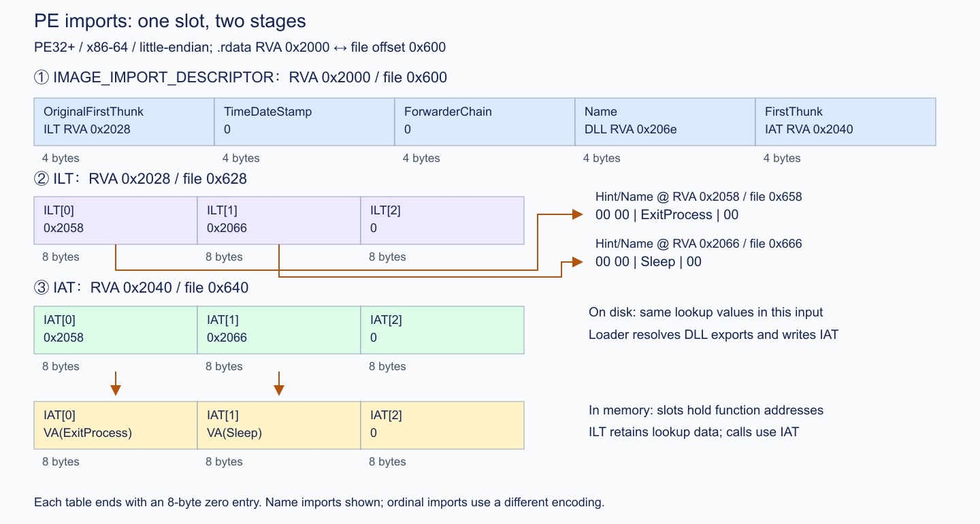Image resolution: width=980 pixels, height=524 pixels.
Task: Select the green on-disk IAT[1] cell 0x2066
Action: point(279,330)
